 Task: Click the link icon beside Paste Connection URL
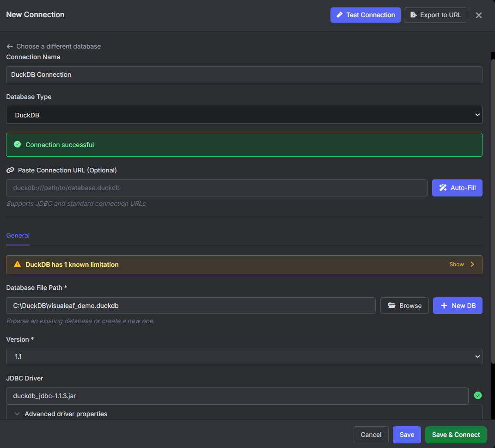pyautogui.click(x=10, y=170)
